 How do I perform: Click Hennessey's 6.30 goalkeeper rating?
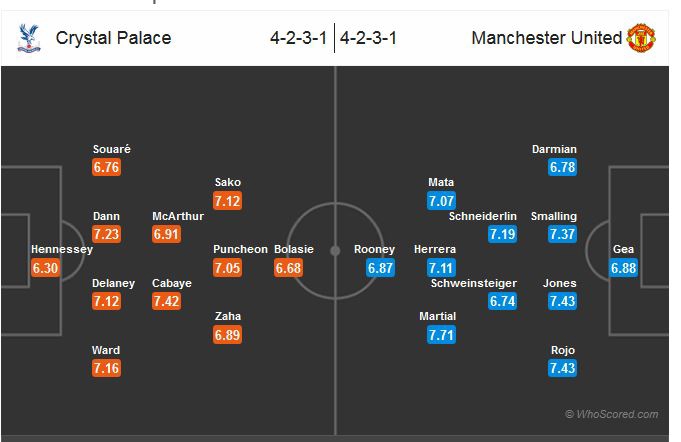point(46,268)
